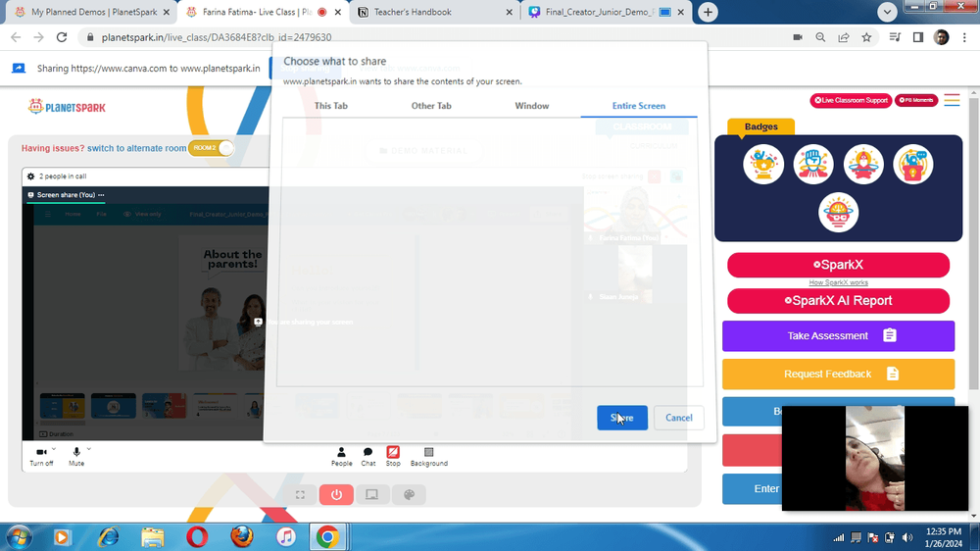Viewport: 980px width, 551px height.
Task: Open the tab search dropdown arrow
Action: (x=887, y=12)
